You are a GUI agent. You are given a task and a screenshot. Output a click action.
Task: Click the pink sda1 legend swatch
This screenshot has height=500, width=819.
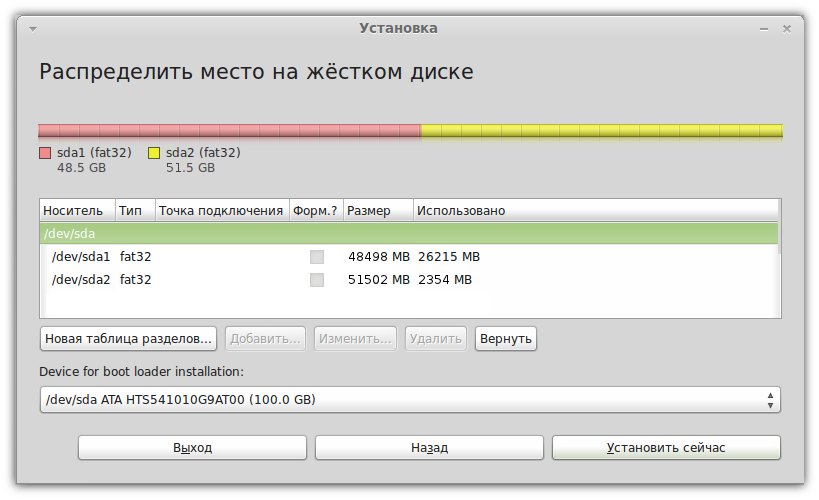pyautogui.click(x=45, y=153)
